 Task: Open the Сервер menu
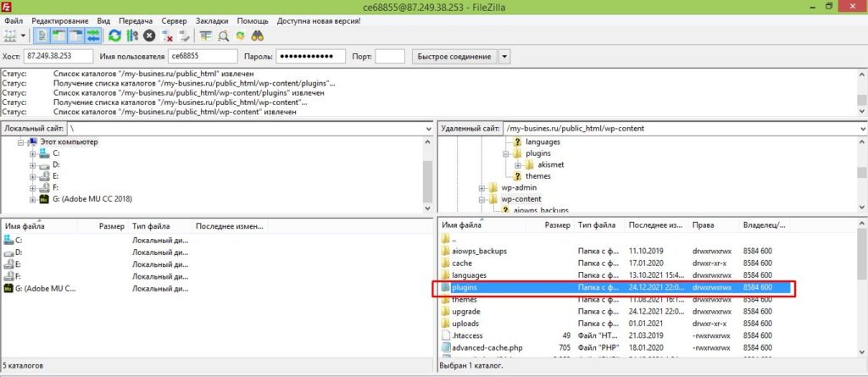[x=173, y=19]
